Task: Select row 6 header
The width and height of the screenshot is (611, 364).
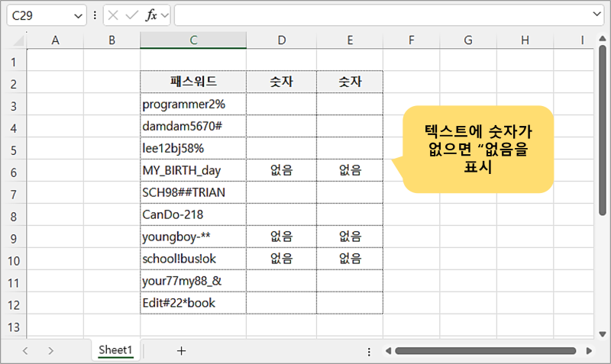Action: pos(13,170)
